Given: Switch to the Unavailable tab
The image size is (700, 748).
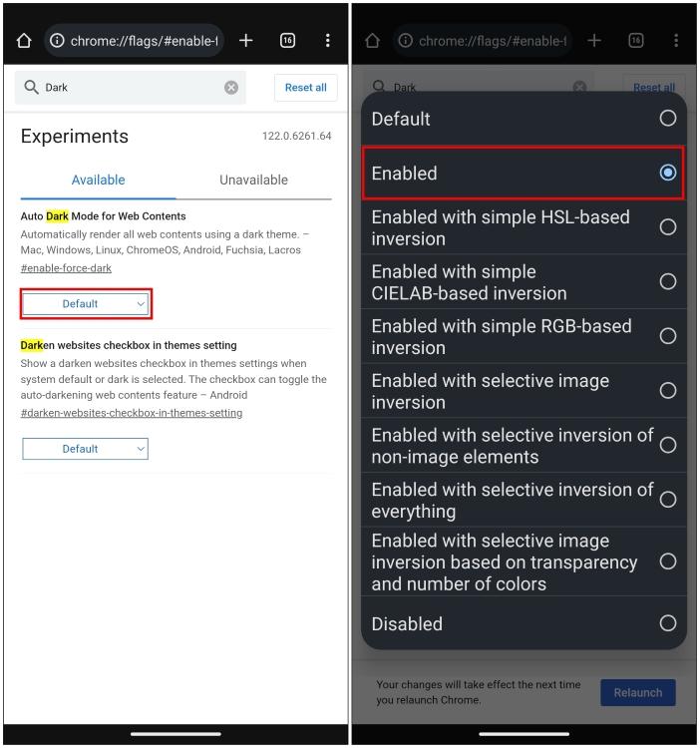Looking at the screenshot, I should point(253,180).
